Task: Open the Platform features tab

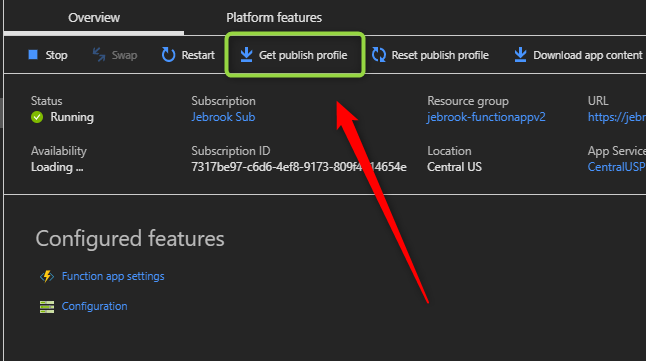Action: click(x=274, y=18)
